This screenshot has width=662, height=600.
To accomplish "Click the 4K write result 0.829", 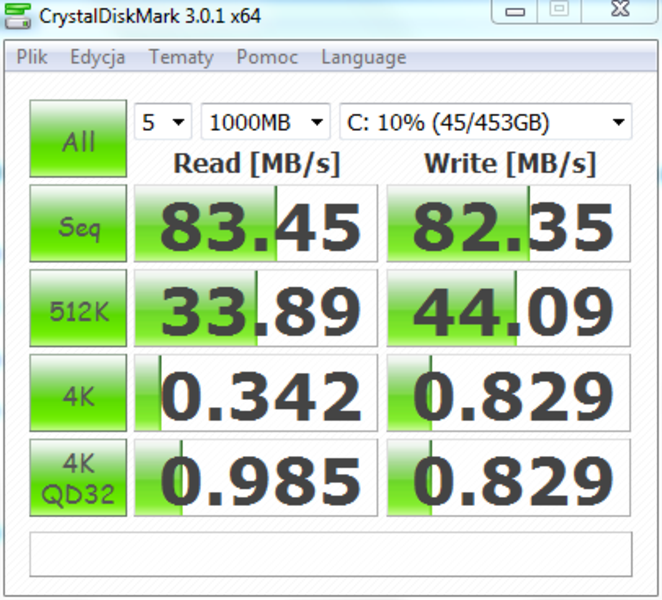I will click(509, 393).
